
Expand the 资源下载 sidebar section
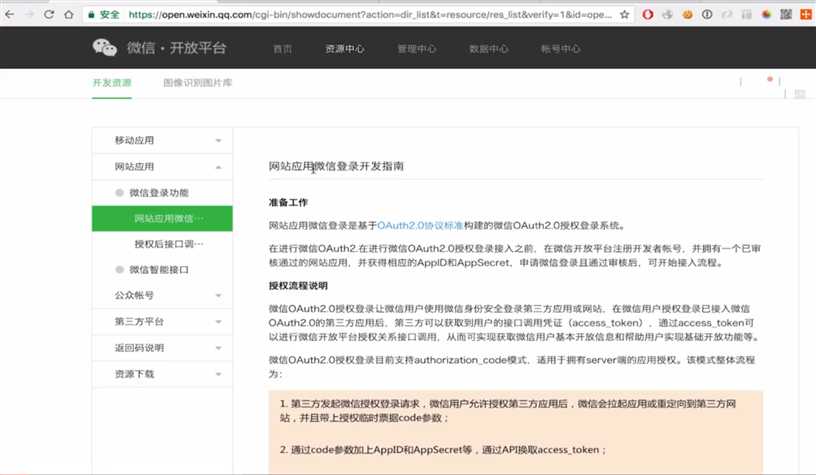point(162,374)
